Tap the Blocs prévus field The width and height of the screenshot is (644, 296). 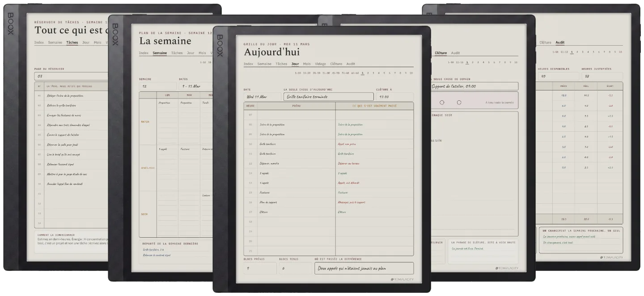[260, 268]
